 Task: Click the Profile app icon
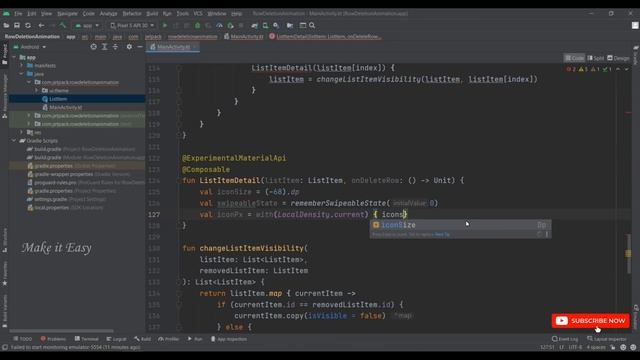(x=219, y=25)
